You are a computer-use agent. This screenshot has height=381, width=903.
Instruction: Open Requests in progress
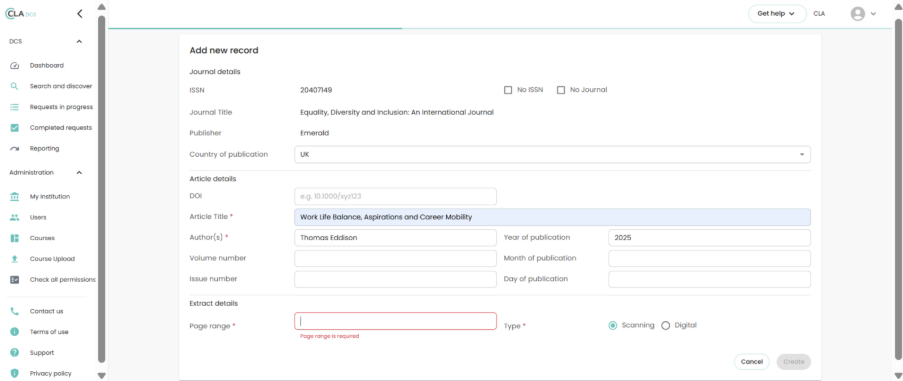click(61, 107)
